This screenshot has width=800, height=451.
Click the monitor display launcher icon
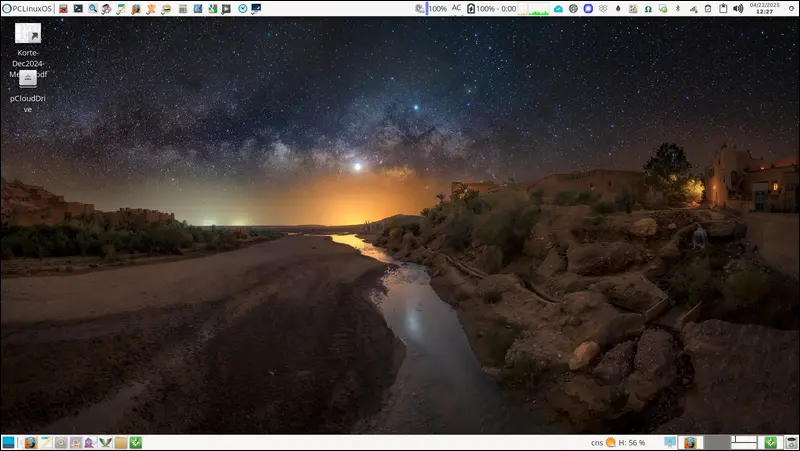(x=256, y=9)
